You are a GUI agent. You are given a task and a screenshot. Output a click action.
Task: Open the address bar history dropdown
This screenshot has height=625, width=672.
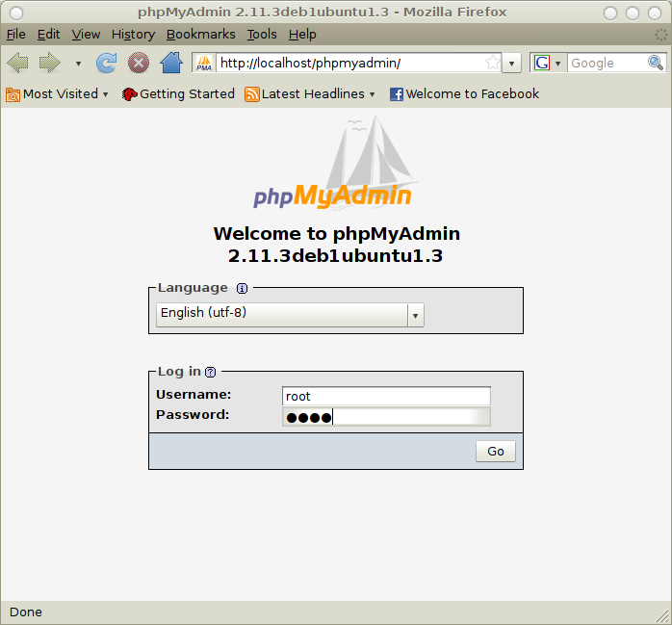click(x=511, y=63)
